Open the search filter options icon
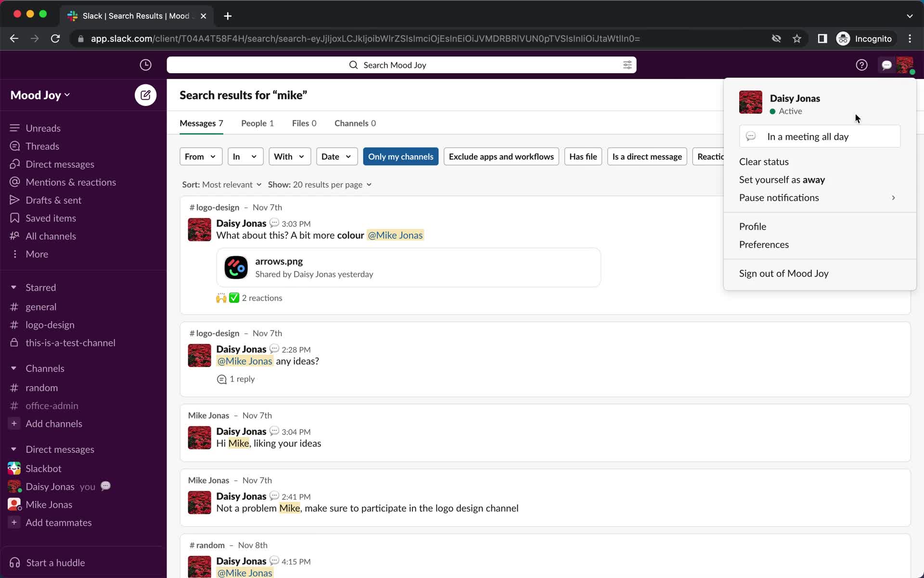 click(626, 65)
